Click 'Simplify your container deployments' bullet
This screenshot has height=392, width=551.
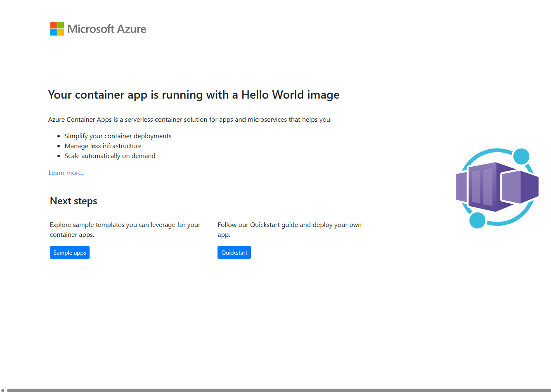118,136
